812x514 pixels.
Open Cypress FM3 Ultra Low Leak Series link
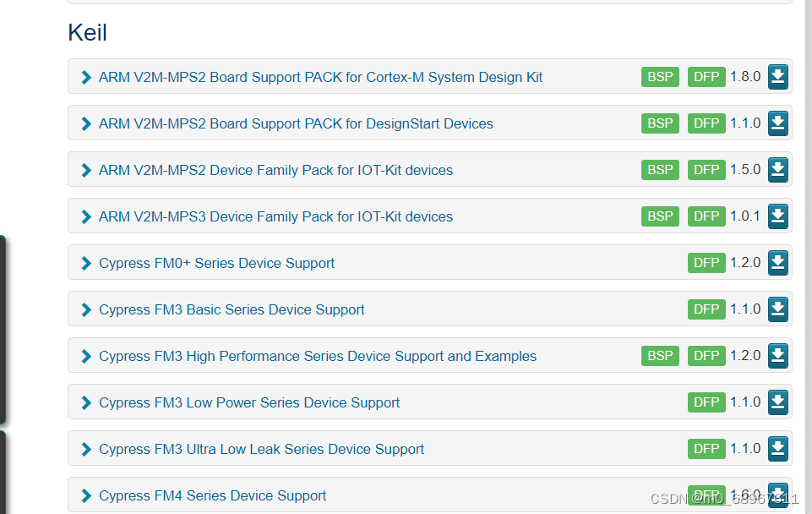click(x=261, y=449)
